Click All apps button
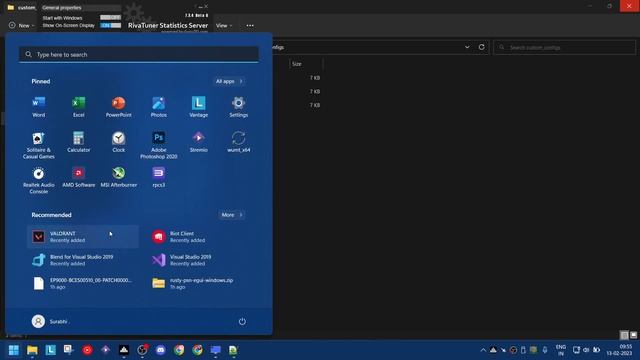Viewport: 640px width, 360px height. pyautogui.click(x=229, y=81)
